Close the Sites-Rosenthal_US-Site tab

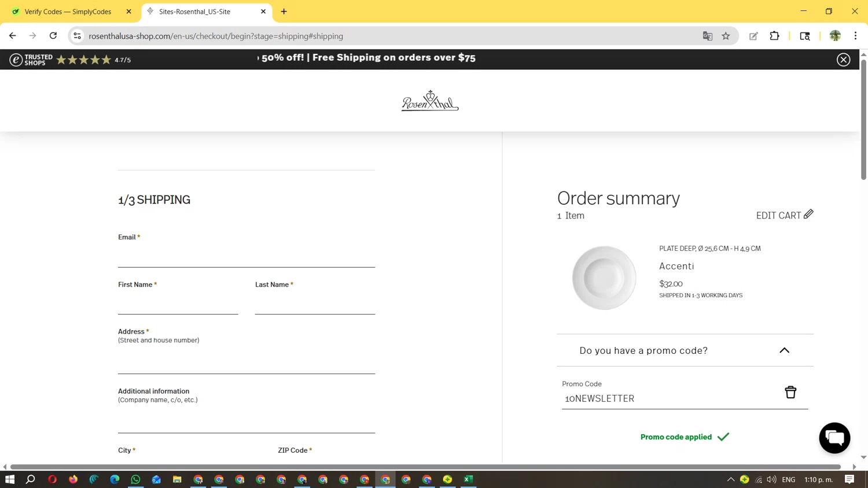click(263, 12)
